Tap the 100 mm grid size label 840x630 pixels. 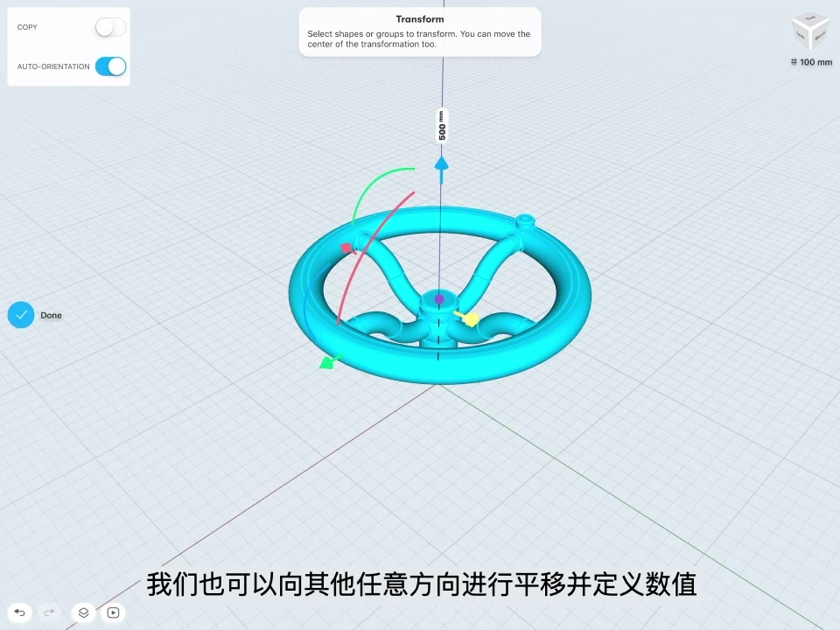810,62
